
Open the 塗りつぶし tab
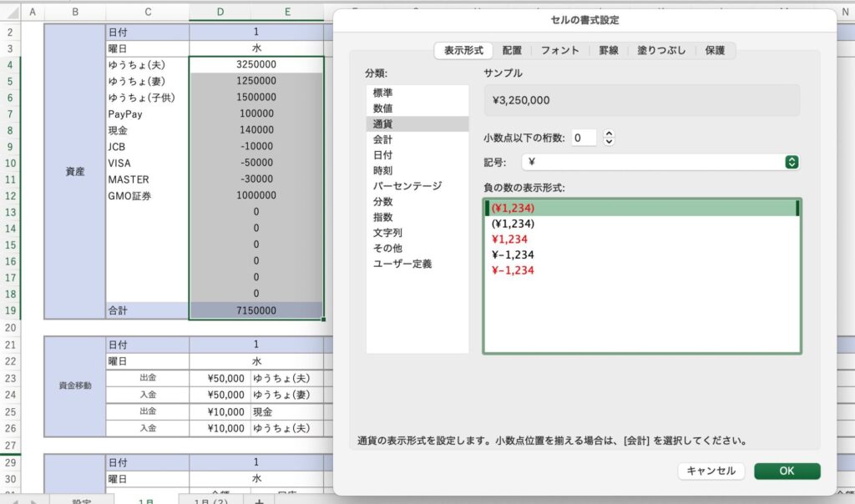pyautogui.click(x=661, y=50)
